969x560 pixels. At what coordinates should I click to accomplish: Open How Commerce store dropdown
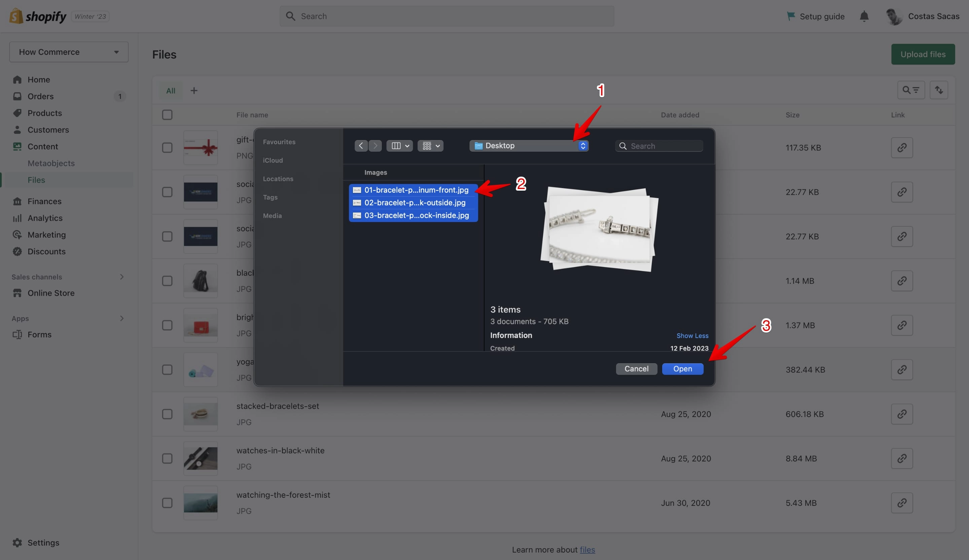(x=69, y=52)
